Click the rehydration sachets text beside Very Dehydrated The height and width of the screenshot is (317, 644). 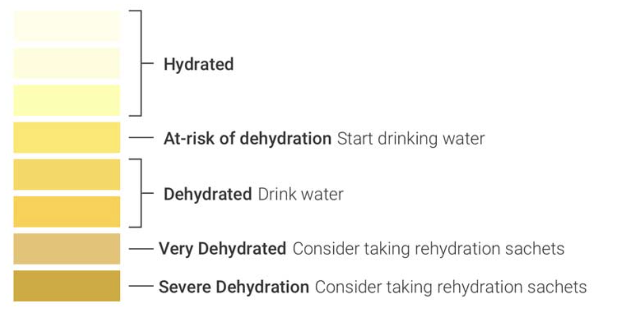(x=428, y=249)
